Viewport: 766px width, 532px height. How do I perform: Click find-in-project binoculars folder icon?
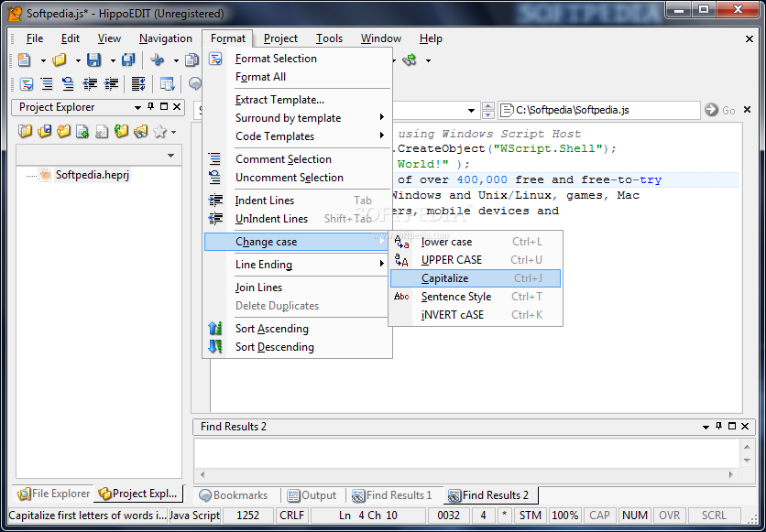click(141, 131)
